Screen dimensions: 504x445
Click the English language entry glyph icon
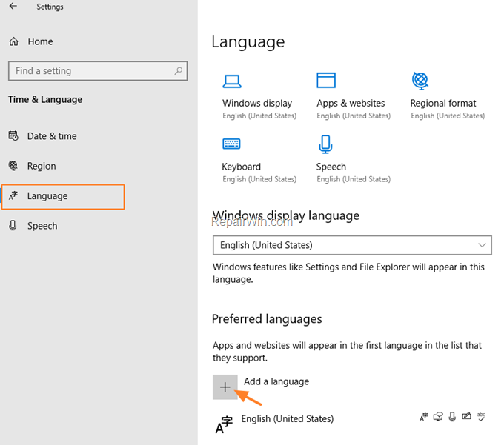click(x=224, y=424)
